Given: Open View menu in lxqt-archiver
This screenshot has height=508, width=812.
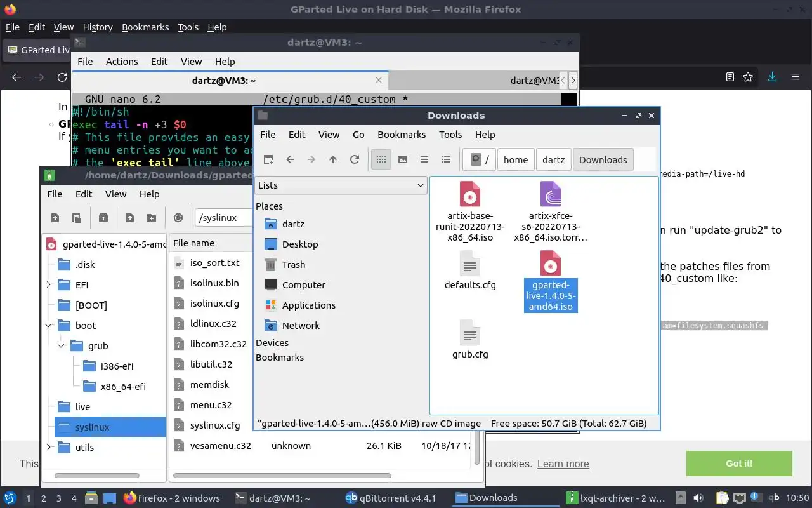Looking at the screenshot, I should pyautogui.click(x=115, y=194).
